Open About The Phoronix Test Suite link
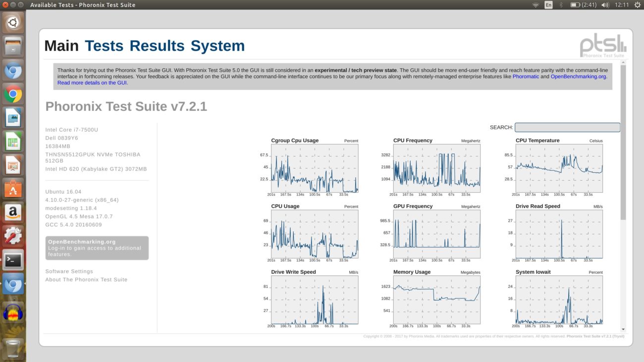The height and width of the screenshot is (362, 644). 86,280
